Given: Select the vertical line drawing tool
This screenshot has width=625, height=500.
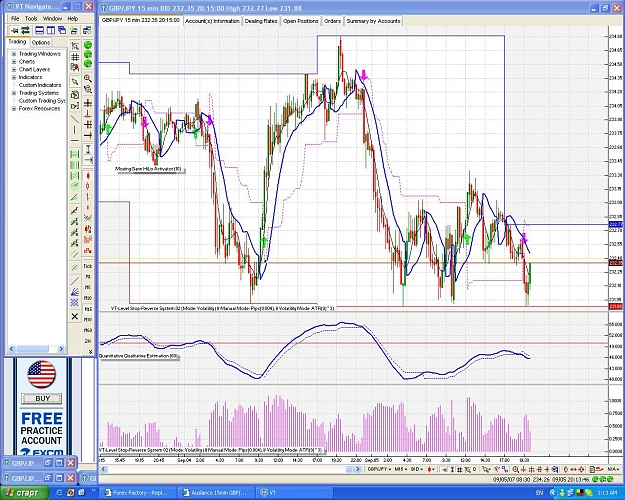Looking at the screenshot, I should tap(75, 130).
